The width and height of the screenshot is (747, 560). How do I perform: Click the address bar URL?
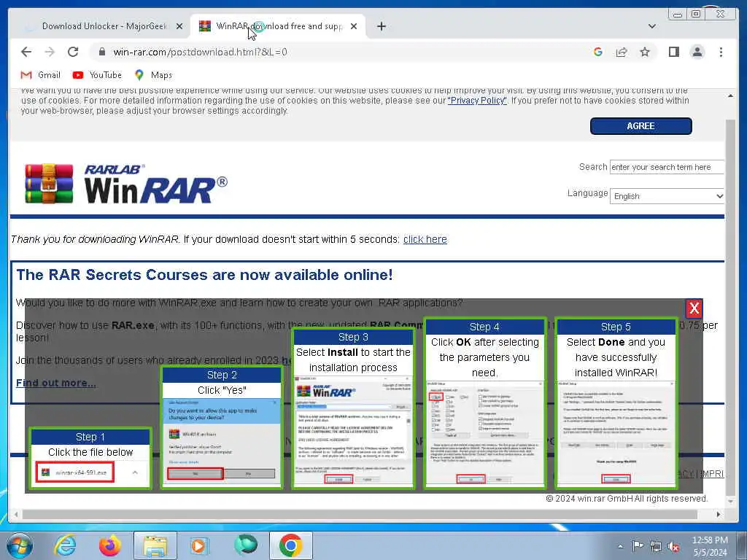click(x=200, y=52)
